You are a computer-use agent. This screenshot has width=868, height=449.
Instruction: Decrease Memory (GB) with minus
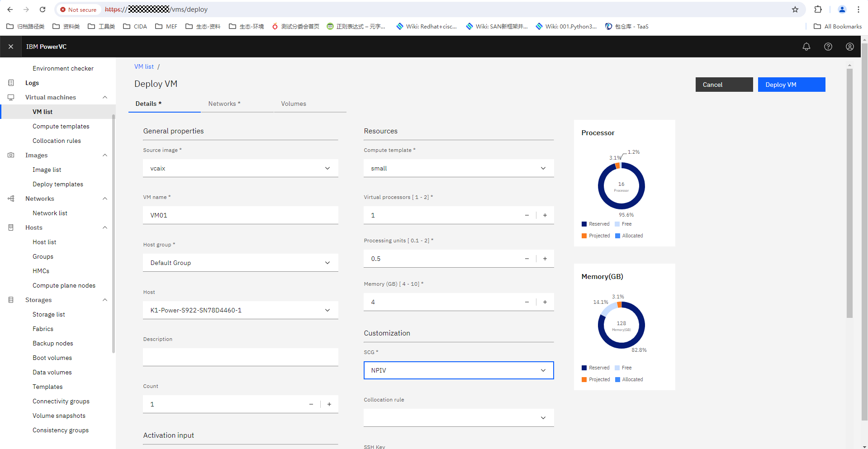click(x=527, y=302)
